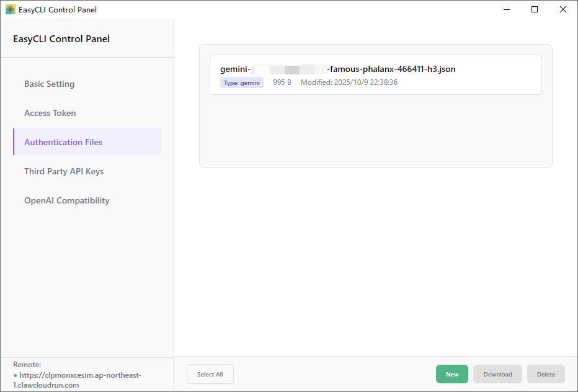Minimize the EasyCLI Control Panel window
The height and width of the screenshot is (392, 578).
[506, 9]
